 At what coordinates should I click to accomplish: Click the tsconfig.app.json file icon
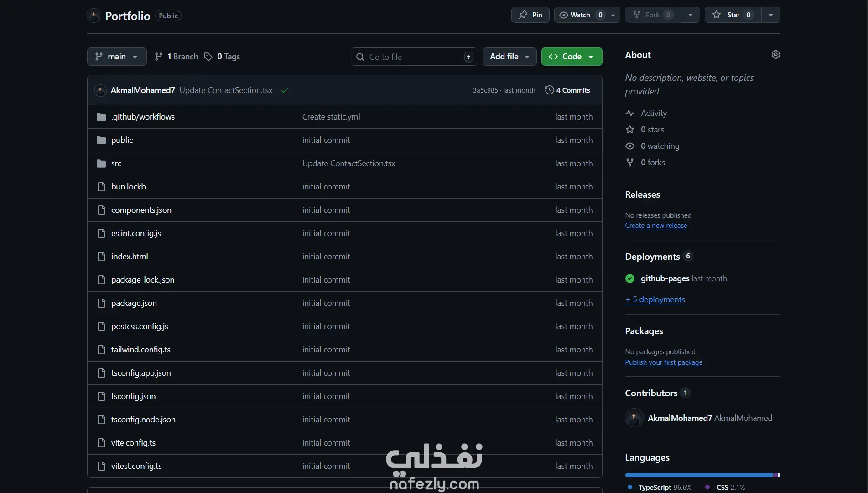(101, 373)
